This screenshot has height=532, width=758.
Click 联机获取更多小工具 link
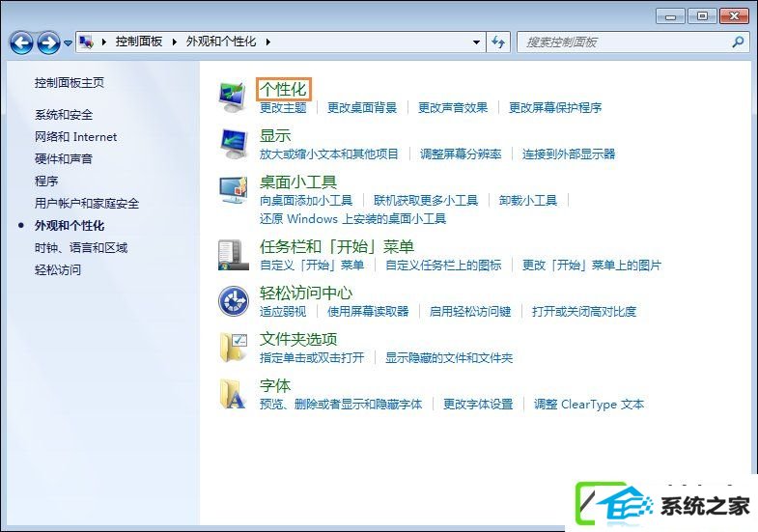coord(426,201)
